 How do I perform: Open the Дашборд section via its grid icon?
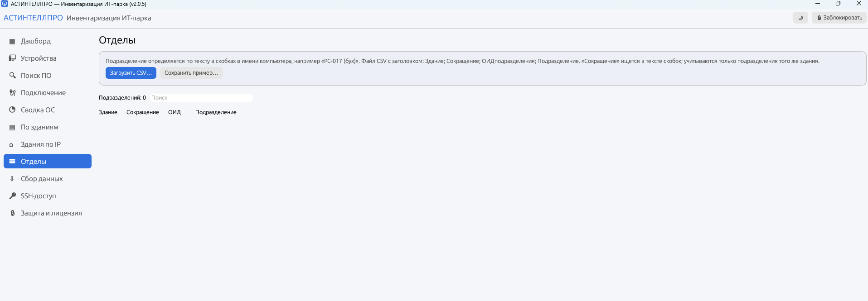click(12, 41)
